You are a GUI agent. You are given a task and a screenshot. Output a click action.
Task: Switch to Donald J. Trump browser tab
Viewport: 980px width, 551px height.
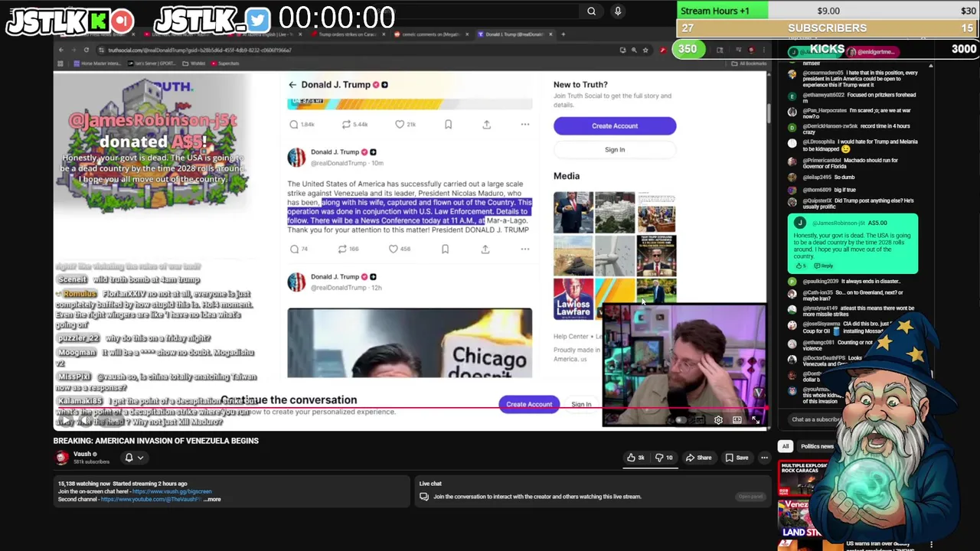(513, 34)
